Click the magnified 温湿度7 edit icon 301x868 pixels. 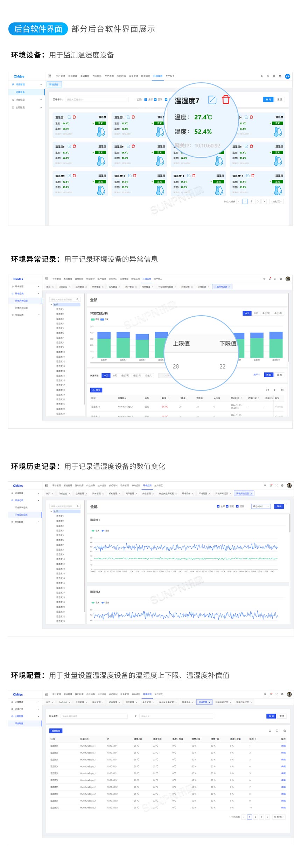pyautogui.click(x=212, y=100)
